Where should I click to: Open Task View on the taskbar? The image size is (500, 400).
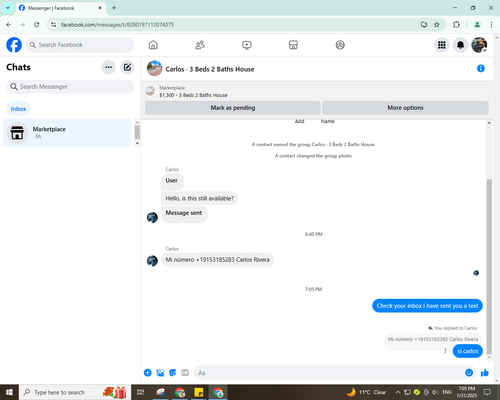click(141, 392)
